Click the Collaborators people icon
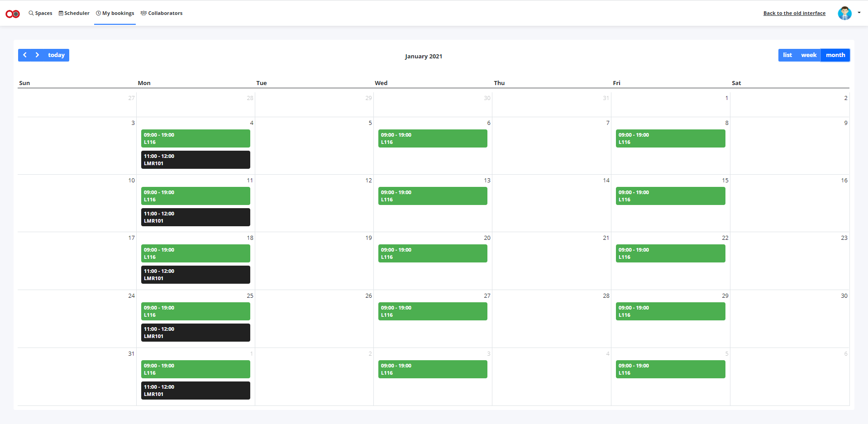The width and height of the screenshot is (868, 424). click(x=143, y=13)
